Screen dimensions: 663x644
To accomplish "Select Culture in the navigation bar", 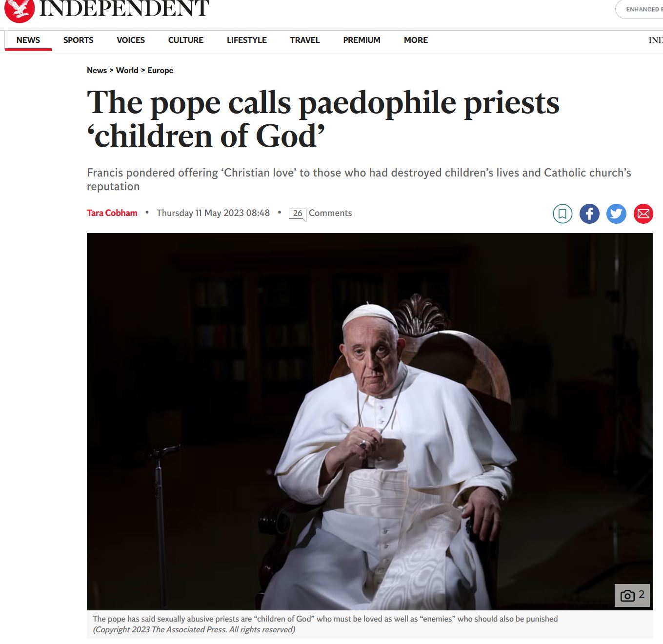I will click(x=186, y=40).
